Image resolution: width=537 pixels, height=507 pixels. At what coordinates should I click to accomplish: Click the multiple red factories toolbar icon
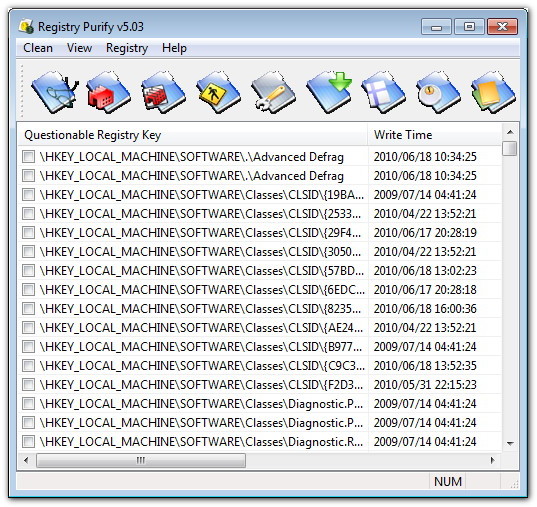163,92
